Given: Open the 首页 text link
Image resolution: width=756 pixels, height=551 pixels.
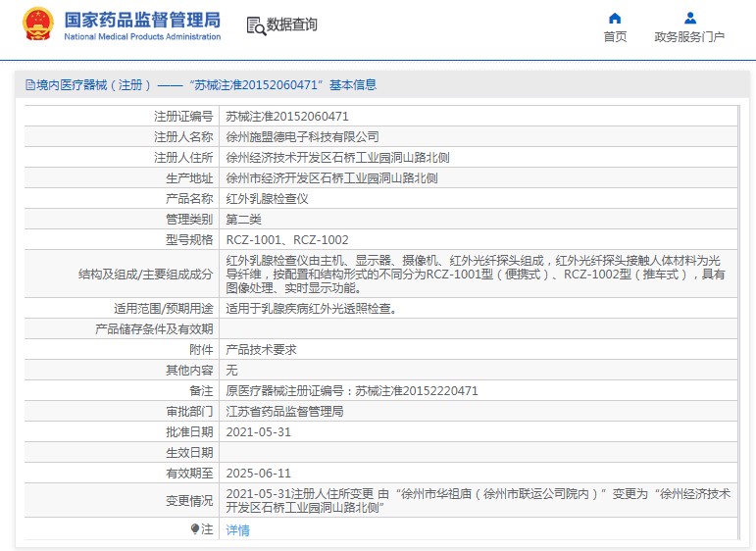Looking at the screenshot, I should click(615, 37).
